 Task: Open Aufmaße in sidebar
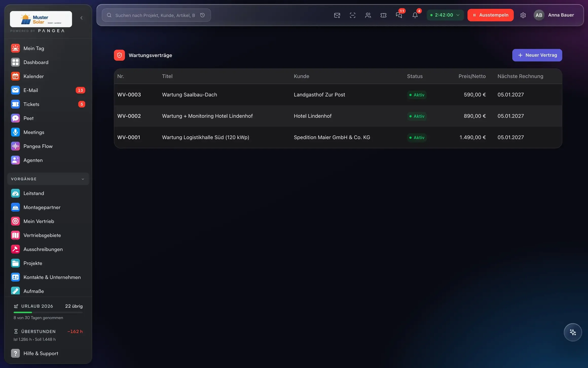pos(48,291)
